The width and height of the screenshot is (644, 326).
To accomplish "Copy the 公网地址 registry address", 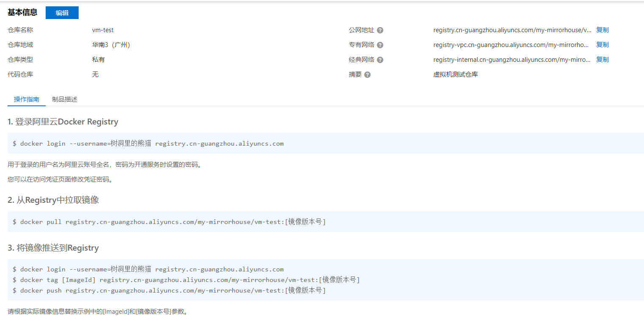I will point(603,30).
